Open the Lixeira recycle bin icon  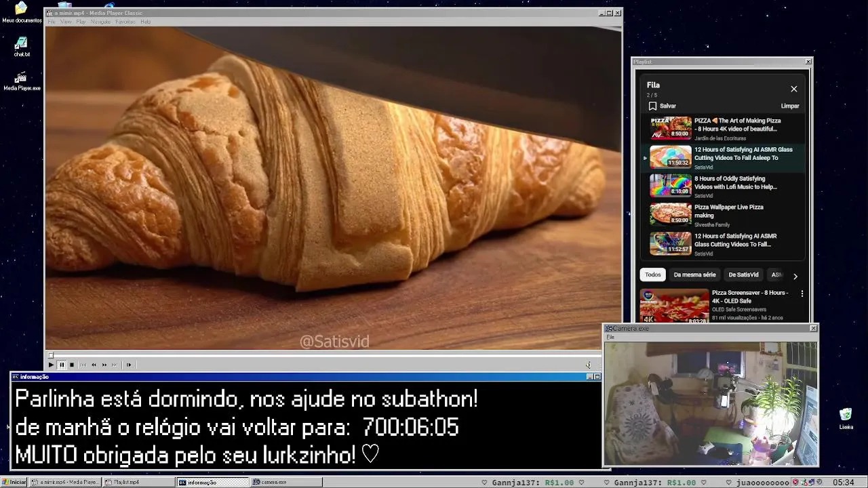[846, 418]
